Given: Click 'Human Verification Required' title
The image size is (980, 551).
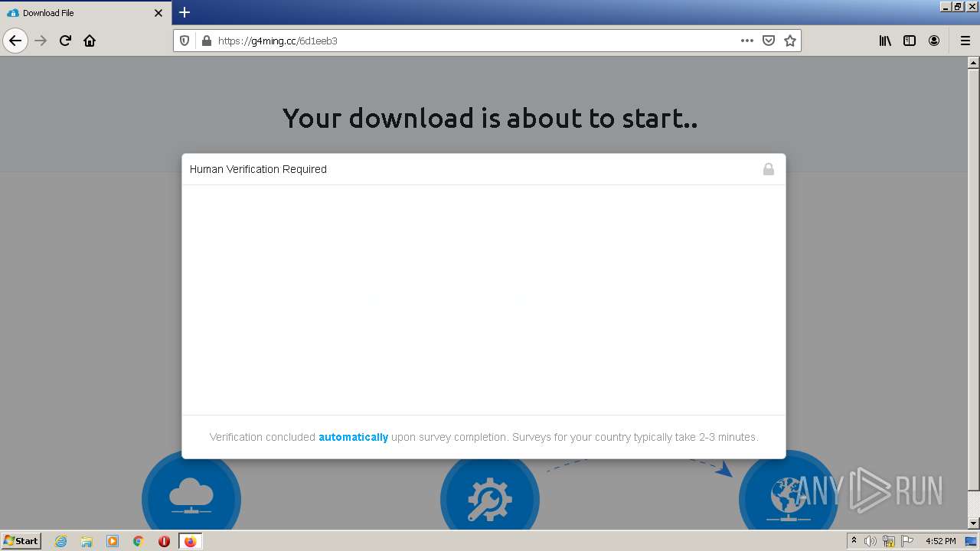Looking at the screenshot, I should click(x=258, y=169).
